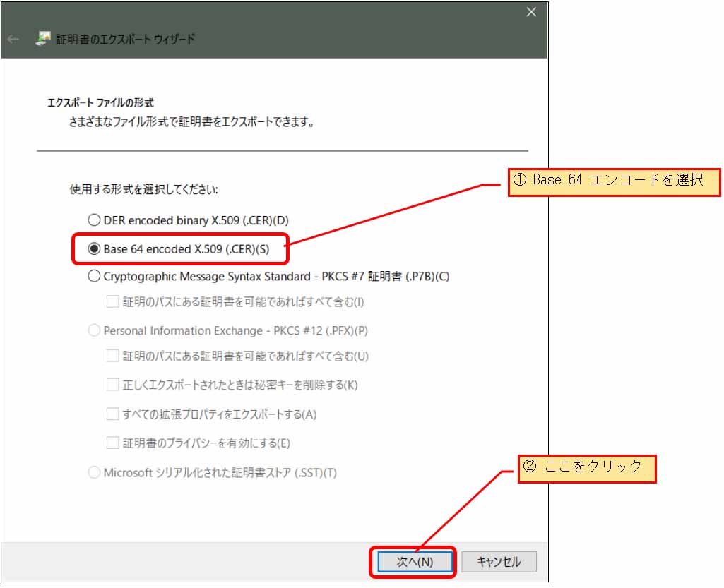Enable 証明書のプライバシーを有効にする checkbox
The width and height of the screenshot is (724, 588).
pyautogui.click(x=112, y=443)
